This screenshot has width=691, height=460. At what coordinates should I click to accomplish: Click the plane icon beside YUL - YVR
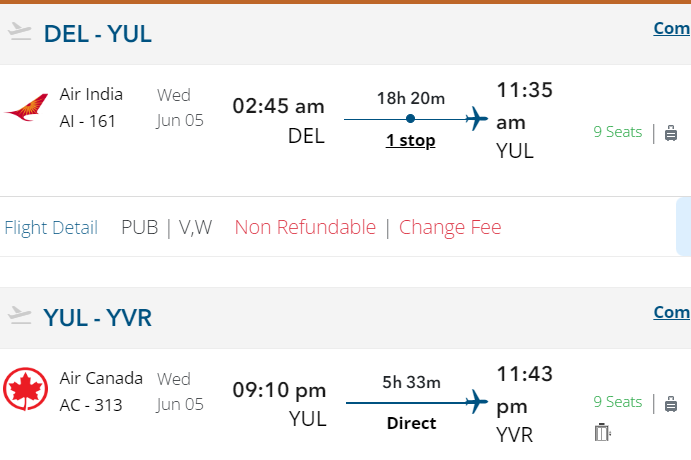(x=20, y=316)
